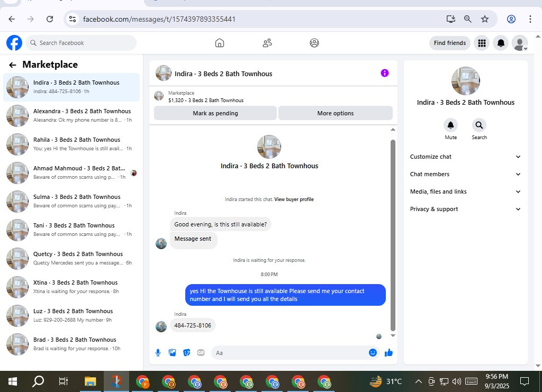Open Alexandra's townhouse conversation
The height and width of the screenshot is (392, 542).
point(71,116)
